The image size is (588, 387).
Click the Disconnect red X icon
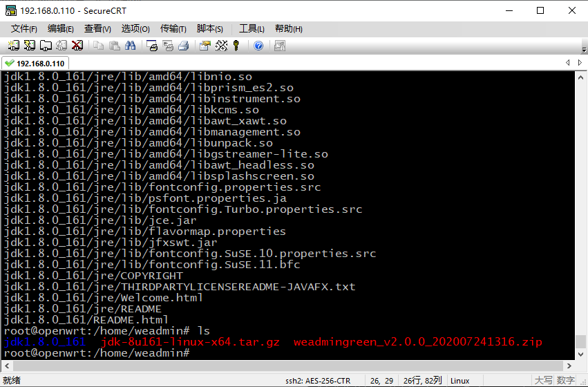click(x=77, y=46)
